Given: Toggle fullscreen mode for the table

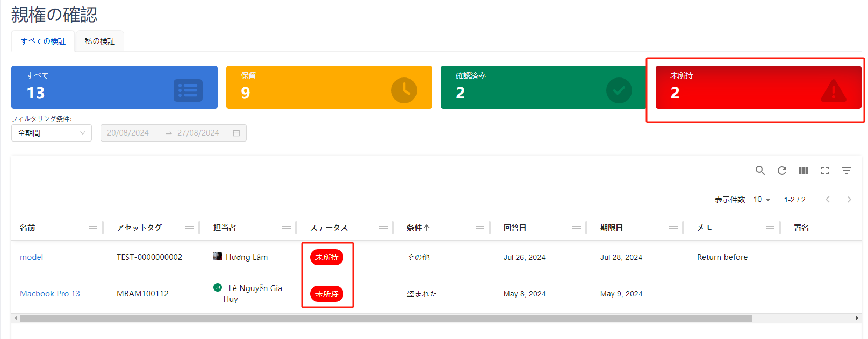Looking at the screenshot, I should [x=825, y=171].
